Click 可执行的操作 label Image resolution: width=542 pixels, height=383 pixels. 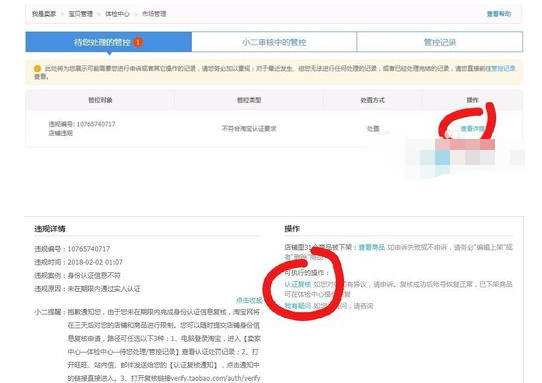tap(307, 272)
